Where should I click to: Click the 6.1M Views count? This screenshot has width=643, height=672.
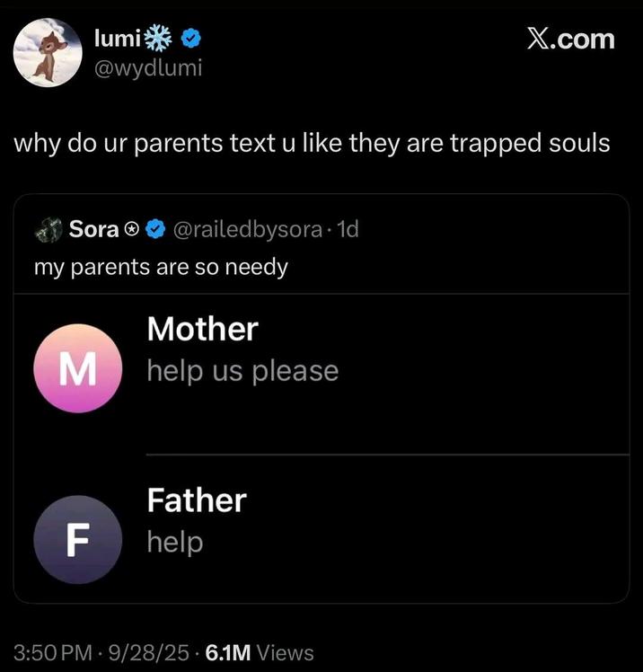(x=260, y=652)
